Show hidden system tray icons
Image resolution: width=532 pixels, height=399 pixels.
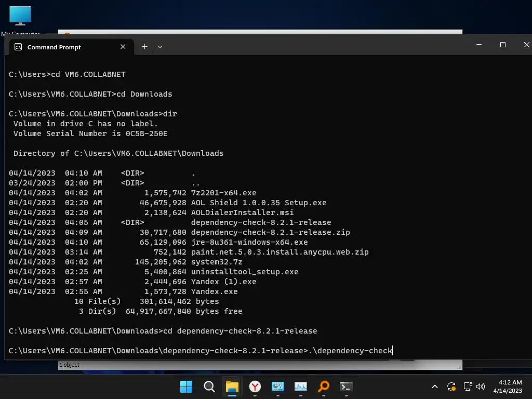pos(435,387)
